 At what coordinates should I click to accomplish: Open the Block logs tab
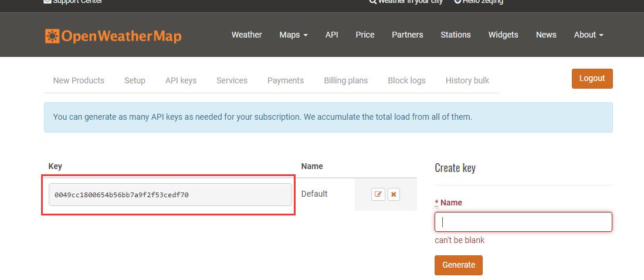pos(406,80)
